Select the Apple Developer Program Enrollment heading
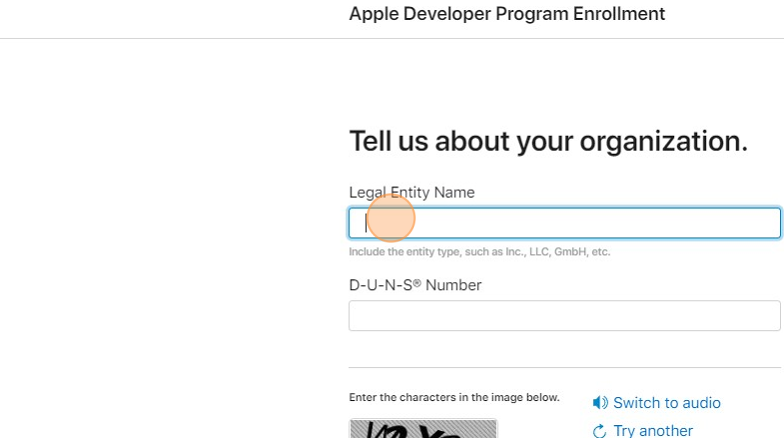 point(507,14)
